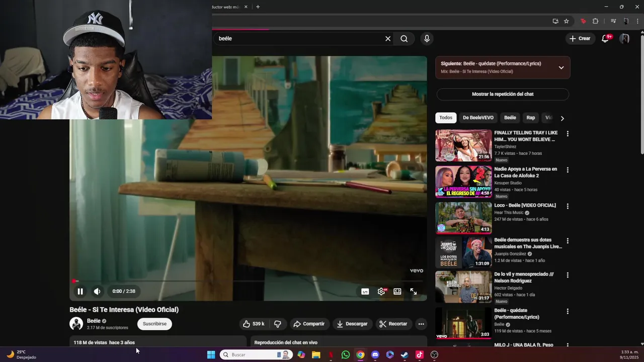Open De lo vil y menospreciado thumbnail

pos(463,287)
